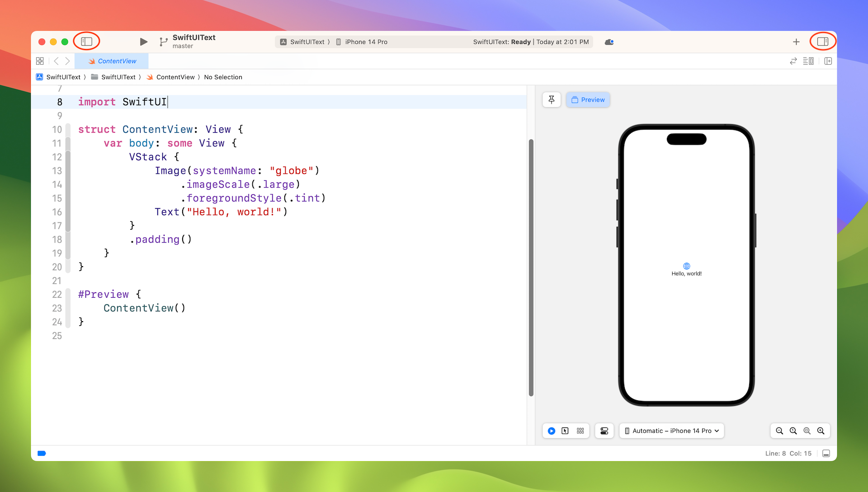The width and height of the screenshot is (868, 492).
Task: Go forward with the right chevron
Action: (67, 61)
